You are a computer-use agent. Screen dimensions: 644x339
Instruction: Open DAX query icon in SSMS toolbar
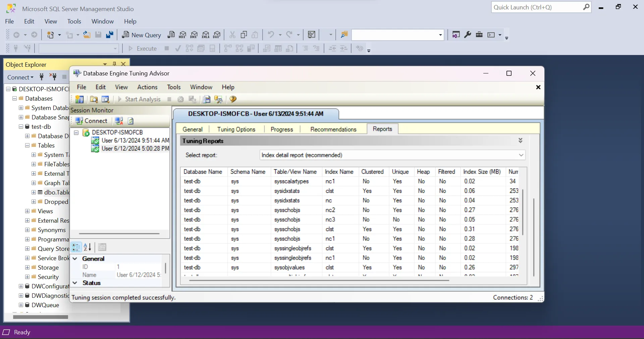pyautogui.click(x=217, y=35)
